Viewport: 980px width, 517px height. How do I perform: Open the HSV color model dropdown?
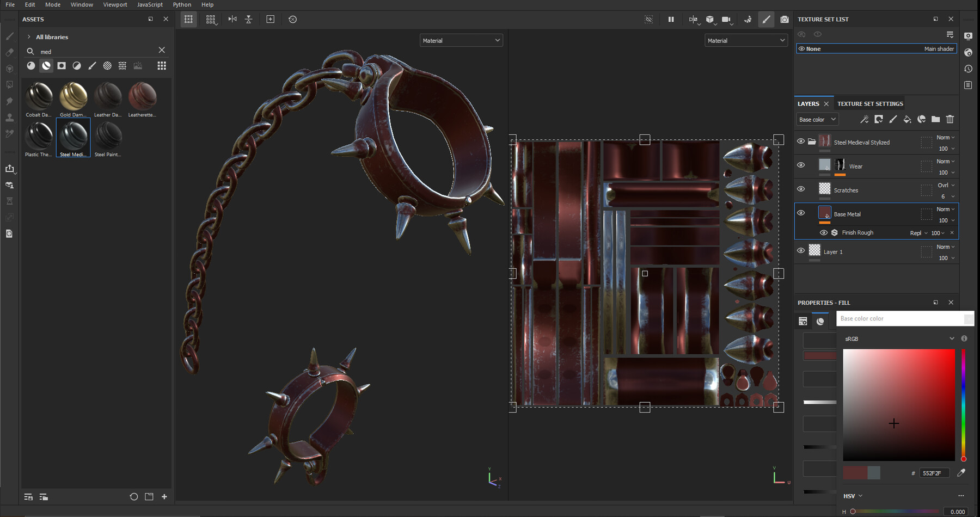[853, 496]
